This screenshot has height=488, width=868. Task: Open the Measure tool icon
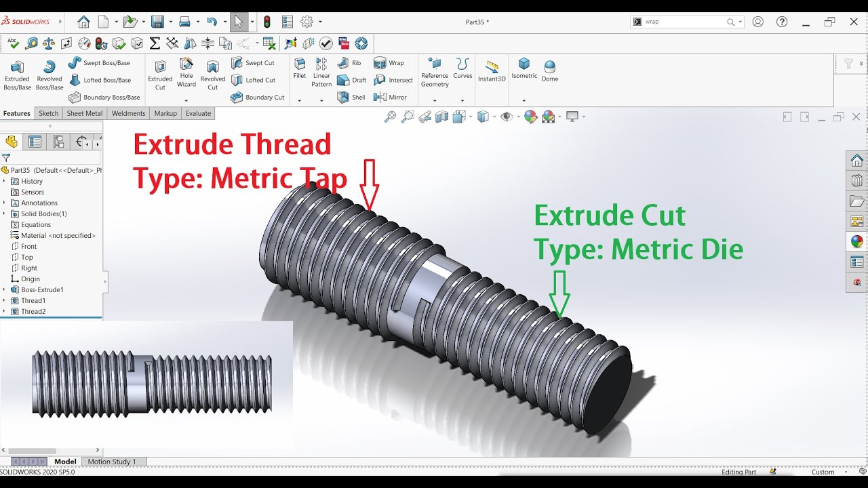(x=31, y=43)
